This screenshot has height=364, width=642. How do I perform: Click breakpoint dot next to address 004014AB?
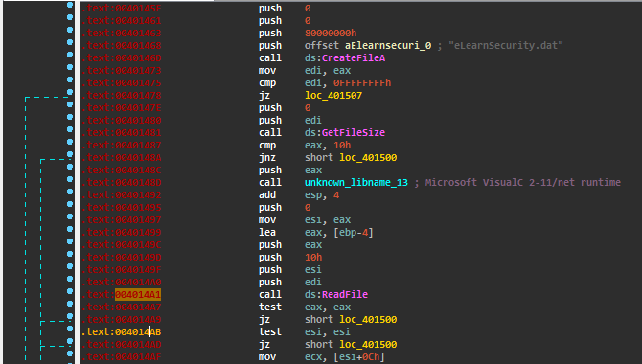click(70, 329)
